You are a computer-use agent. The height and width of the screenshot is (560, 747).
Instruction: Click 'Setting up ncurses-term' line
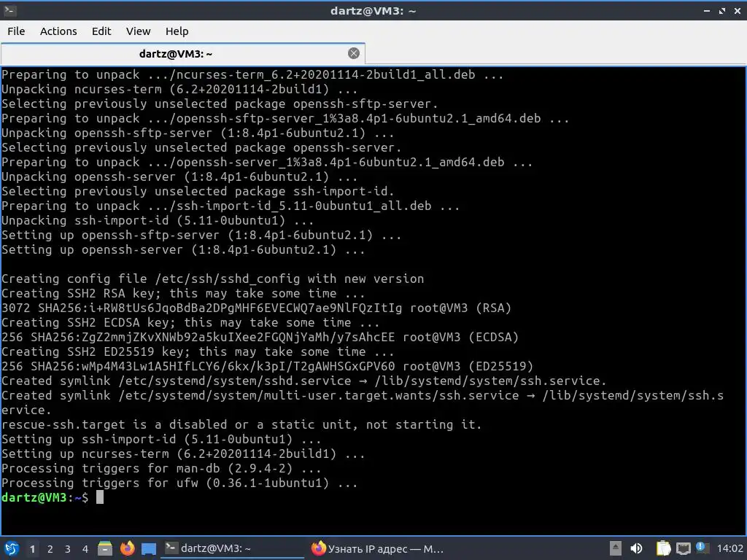point(183,454)
